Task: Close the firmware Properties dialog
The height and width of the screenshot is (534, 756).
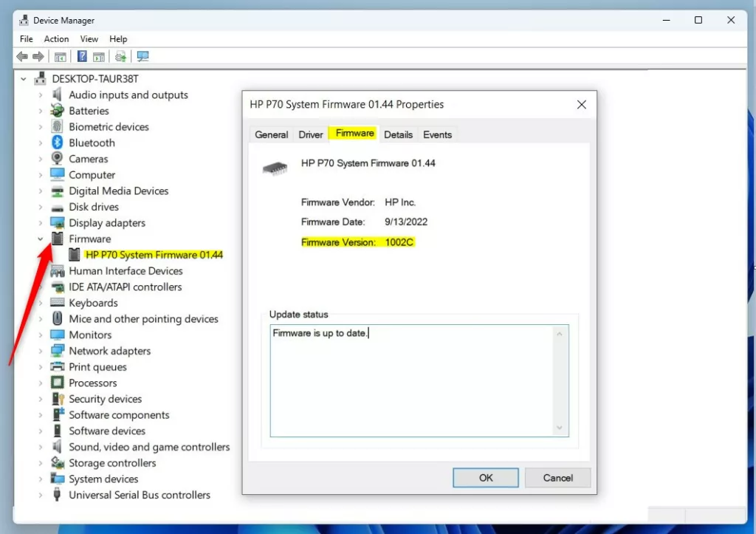Action: click(x=582, y=105)
